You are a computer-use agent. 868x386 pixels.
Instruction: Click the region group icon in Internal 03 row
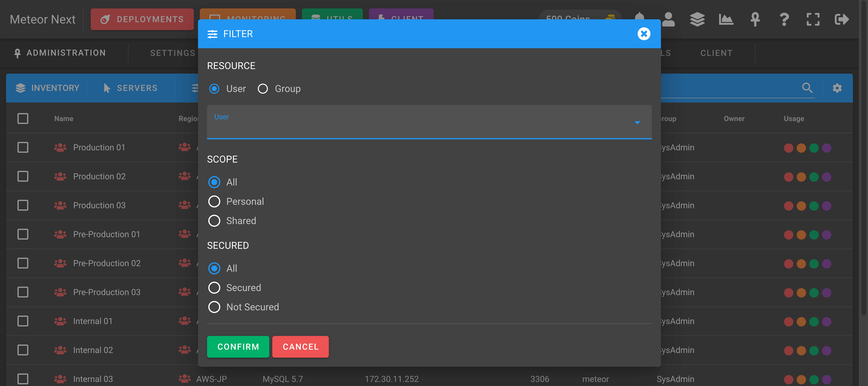click(x=184, y=378)
